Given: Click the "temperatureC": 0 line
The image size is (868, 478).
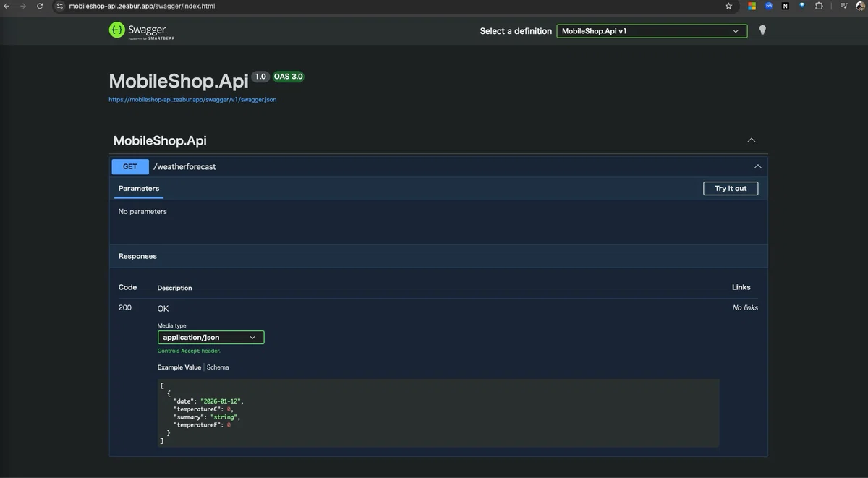Looking at the screenshot, I should 203,409.
